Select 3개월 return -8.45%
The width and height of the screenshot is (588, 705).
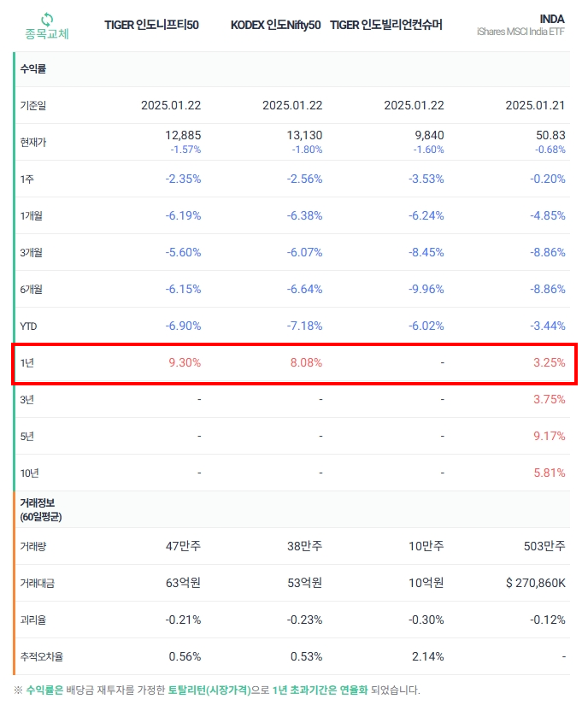tap(426, 253)
